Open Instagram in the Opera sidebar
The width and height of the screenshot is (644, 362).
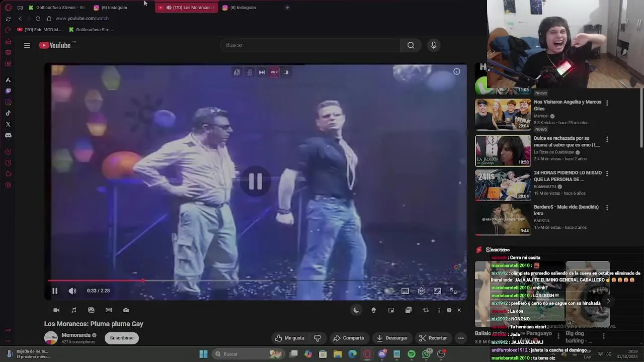click(8, 102)
